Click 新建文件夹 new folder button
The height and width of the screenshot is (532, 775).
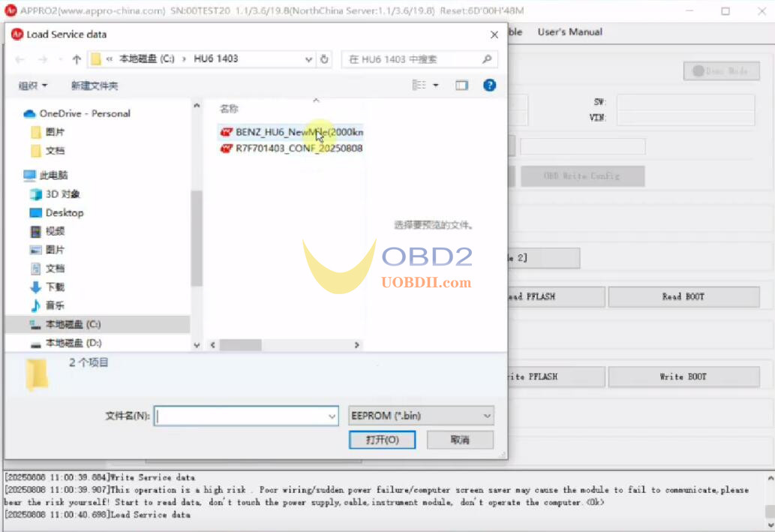click(x=95, y=86)
